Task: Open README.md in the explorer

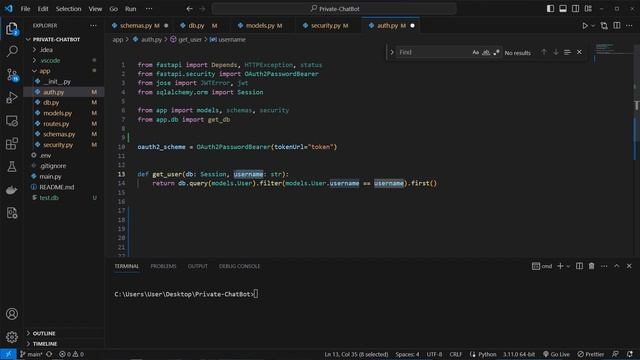Action: coord(57,187)
